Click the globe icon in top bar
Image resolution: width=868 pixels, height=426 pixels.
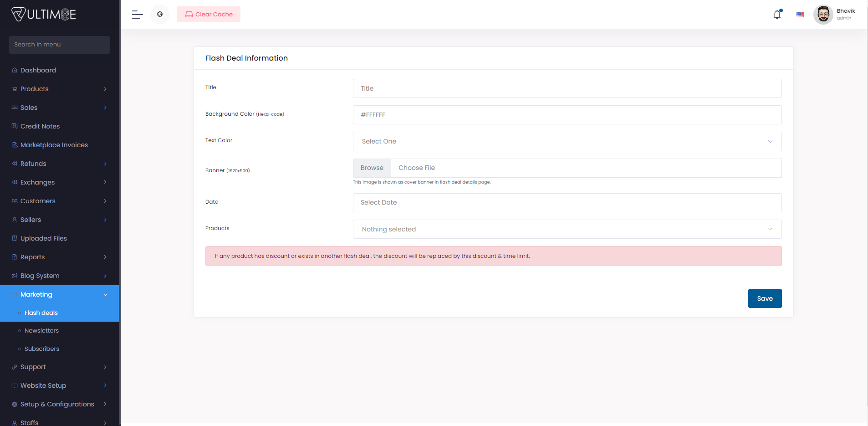[160, 15]
